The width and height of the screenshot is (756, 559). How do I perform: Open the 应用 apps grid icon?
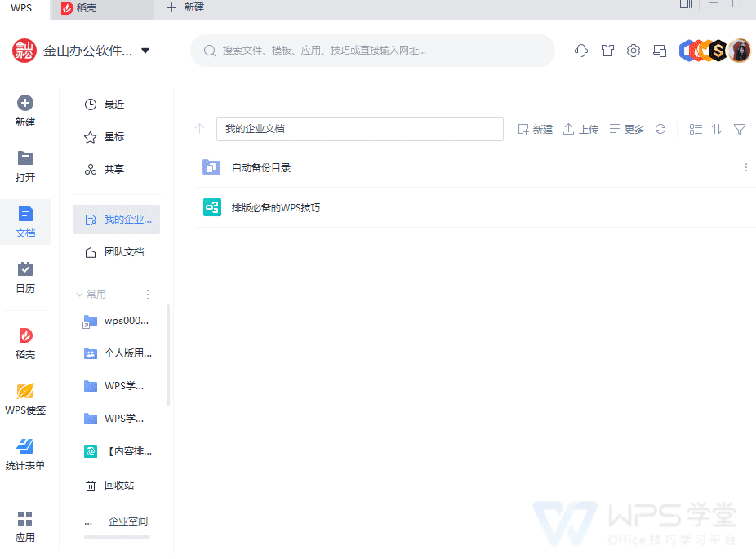(x=24, y=518)
